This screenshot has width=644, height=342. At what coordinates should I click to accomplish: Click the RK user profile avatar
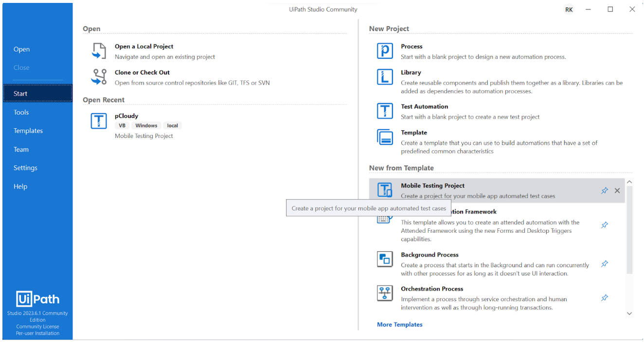click(x=569, y=10)
